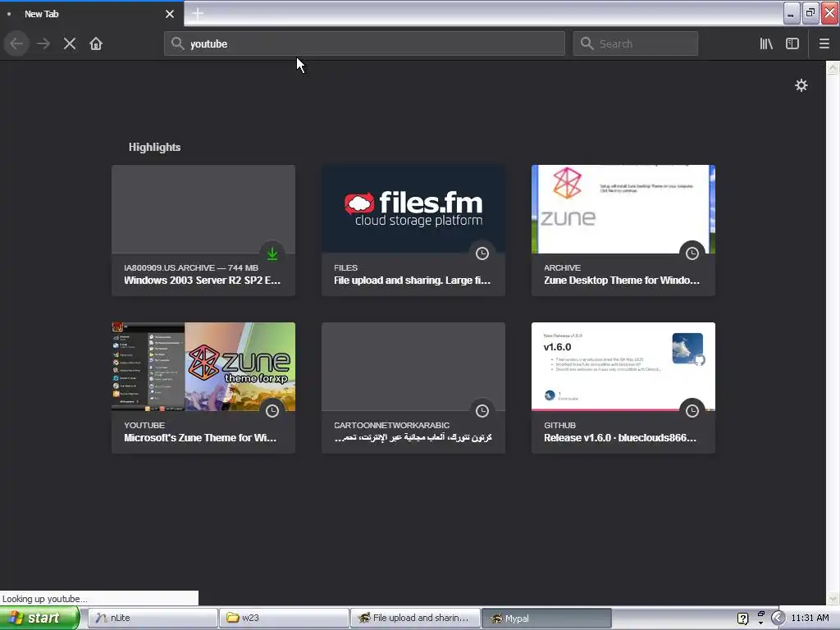This screenshot has width=840, height=630.
Task: Click the green download arrow on the archive card
Action: pos(272,253)
